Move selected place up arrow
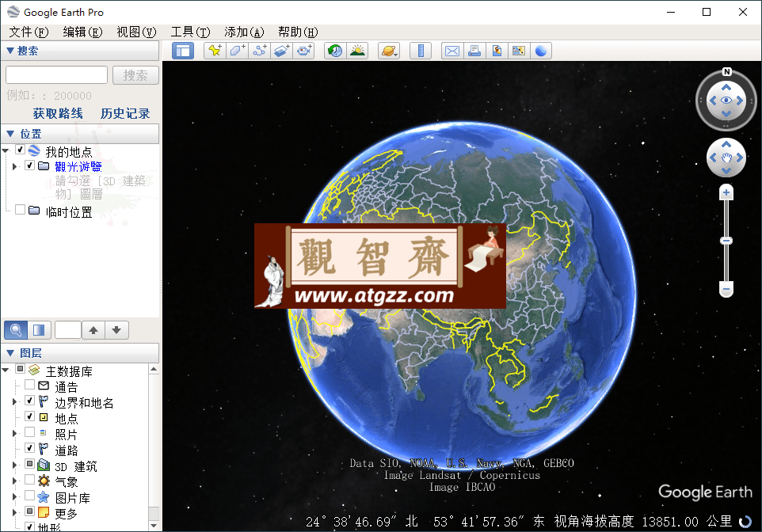The height and width of the screenshot is (532, 762). [x=93, y=330]
